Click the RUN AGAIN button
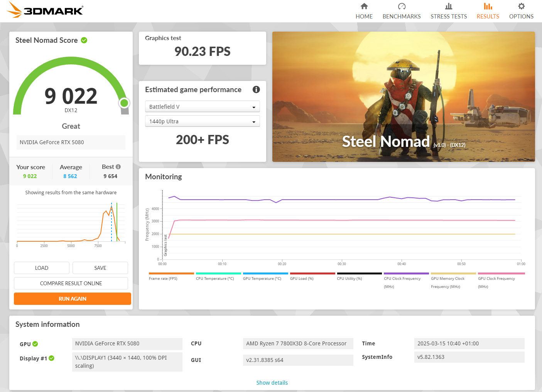The height and width of the screenshot is (392, 542). (73, 299)
